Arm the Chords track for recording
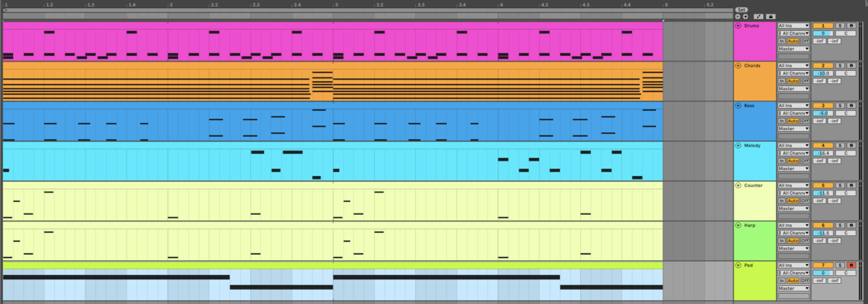The height and width of the screenshot is (304, 868). (851, 65)
